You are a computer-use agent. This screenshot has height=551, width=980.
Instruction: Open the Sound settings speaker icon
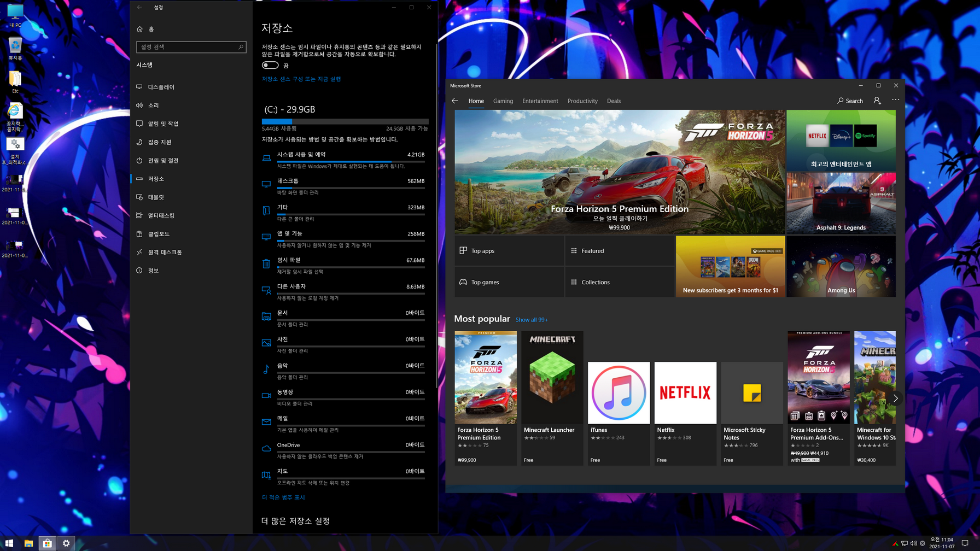(139, 105)
